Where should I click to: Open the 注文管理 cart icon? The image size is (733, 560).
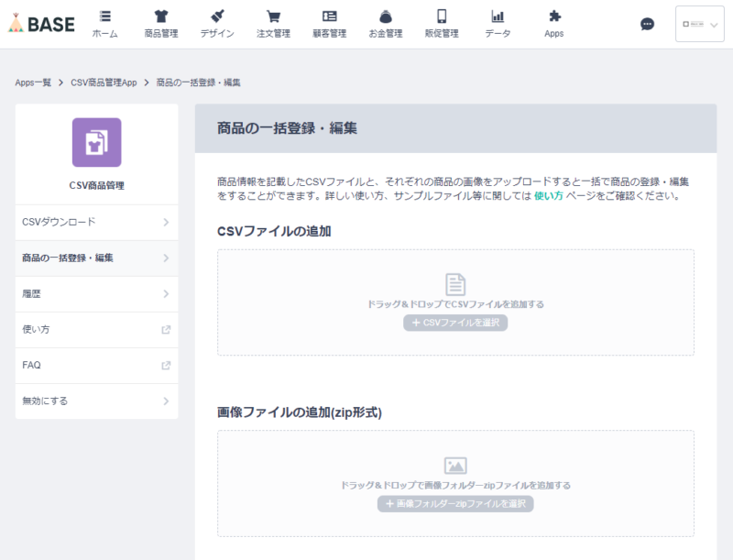pos(273,16)
